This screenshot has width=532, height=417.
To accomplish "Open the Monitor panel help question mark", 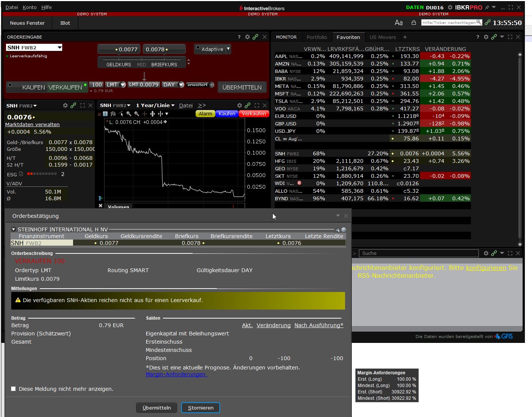I will (x=478, y=37).
